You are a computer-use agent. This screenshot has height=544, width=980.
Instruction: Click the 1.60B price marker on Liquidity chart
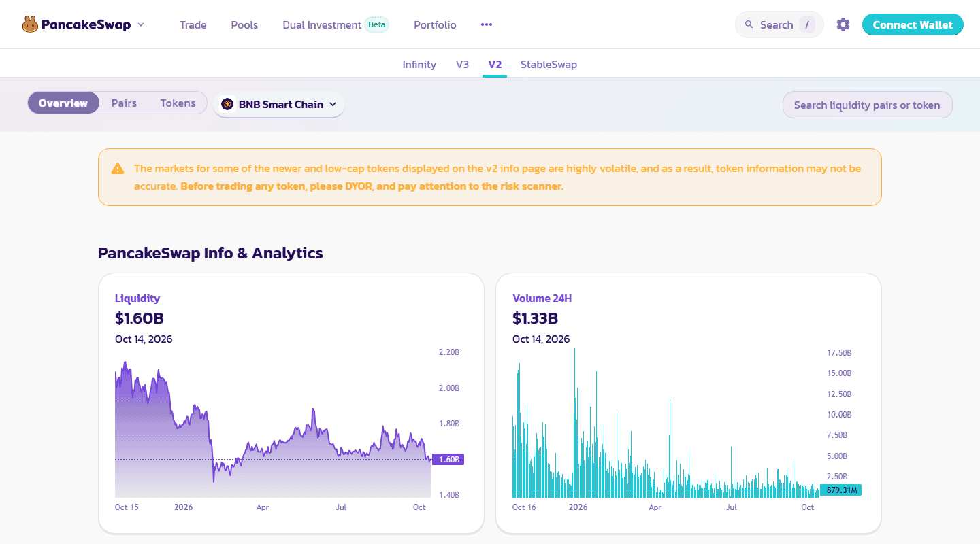click(x=448, y=460)
